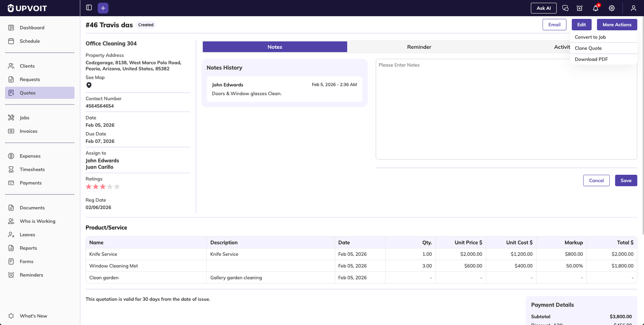Image resolution: width=644 pixels, height=325 pixels.
Task: Open the notifications bell
Action: (596, 8)
